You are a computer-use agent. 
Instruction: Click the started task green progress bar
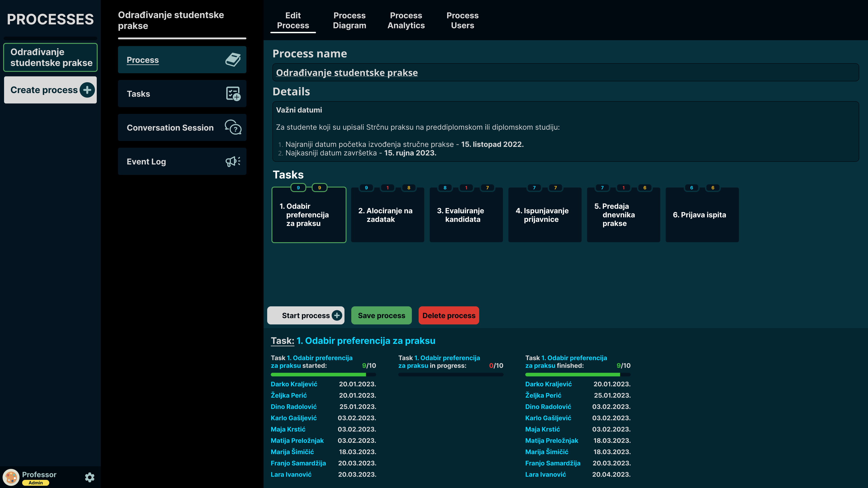(318, 375)
